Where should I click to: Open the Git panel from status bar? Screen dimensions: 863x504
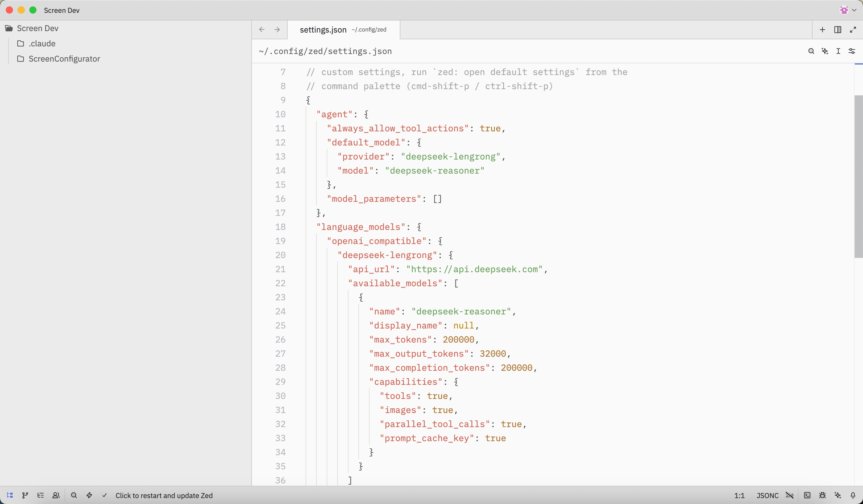point(25,495)
